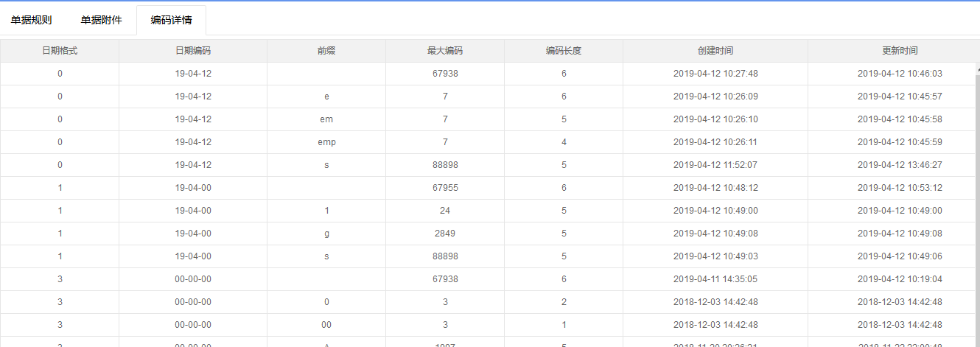This screenshot has height=347, width=980.
Task: Click the 更新时间 column header
Action: [900, 51]
